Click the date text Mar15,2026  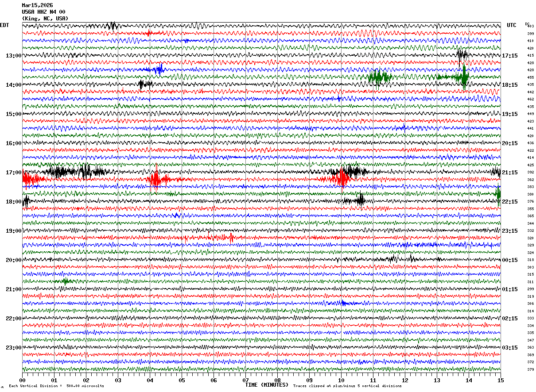[x=37, y=5]
